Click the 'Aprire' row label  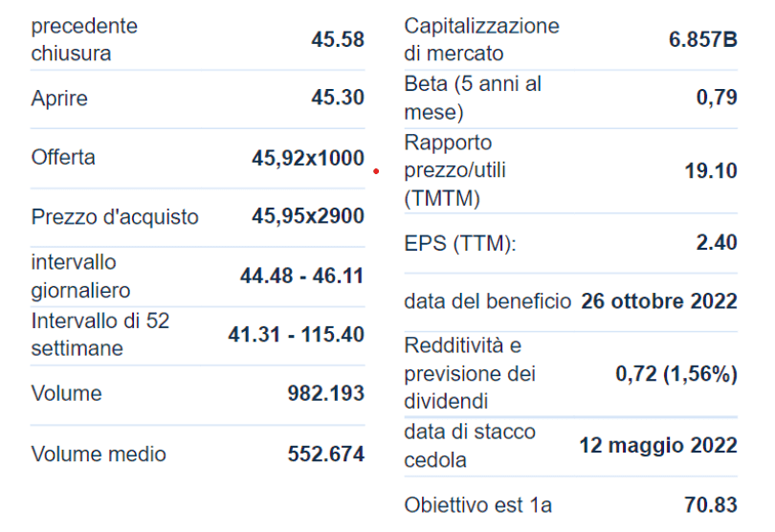tap(59, 99)
